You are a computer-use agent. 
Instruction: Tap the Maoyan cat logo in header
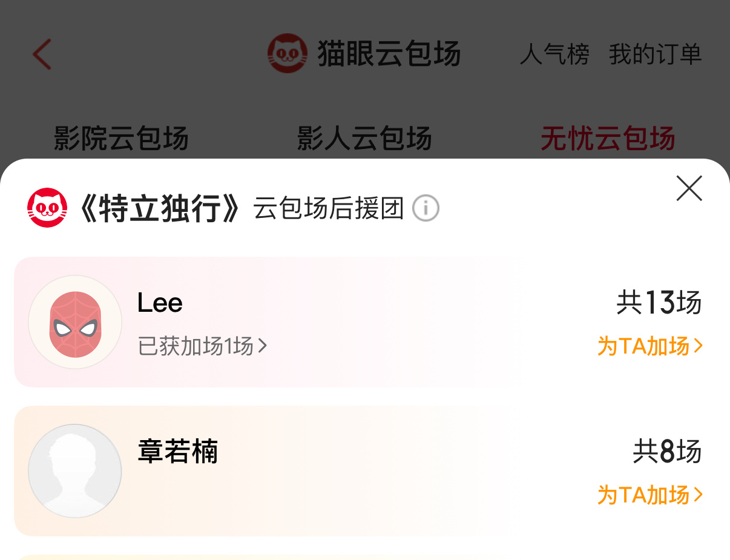(x=287, y=53)
